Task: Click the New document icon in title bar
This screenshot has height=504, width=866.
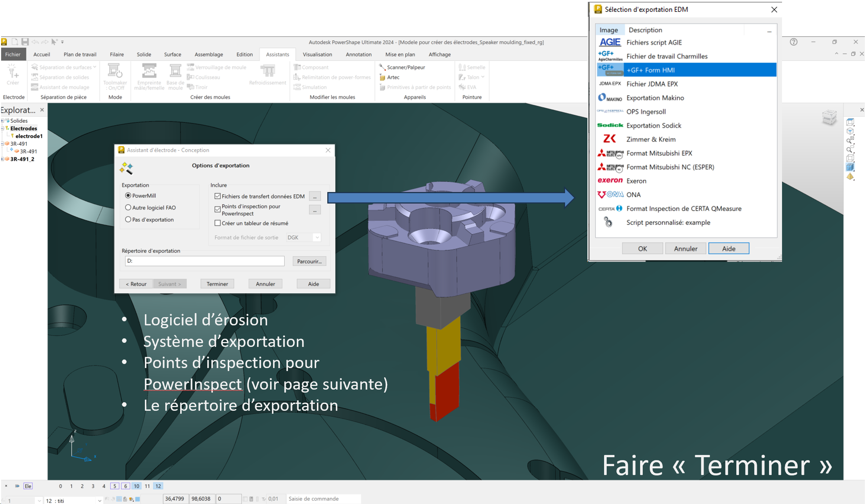Action: coord(15,42)
